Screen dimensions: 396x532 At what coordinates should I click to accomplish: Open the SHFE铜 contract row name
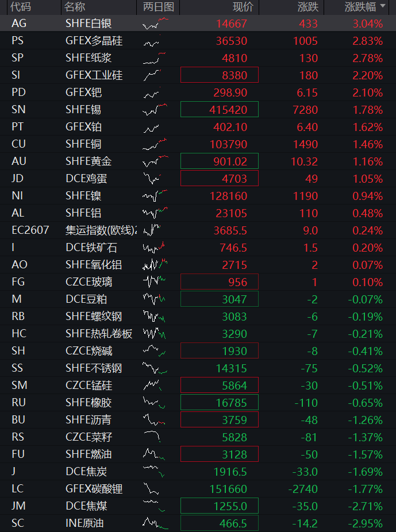coord(83,144)
